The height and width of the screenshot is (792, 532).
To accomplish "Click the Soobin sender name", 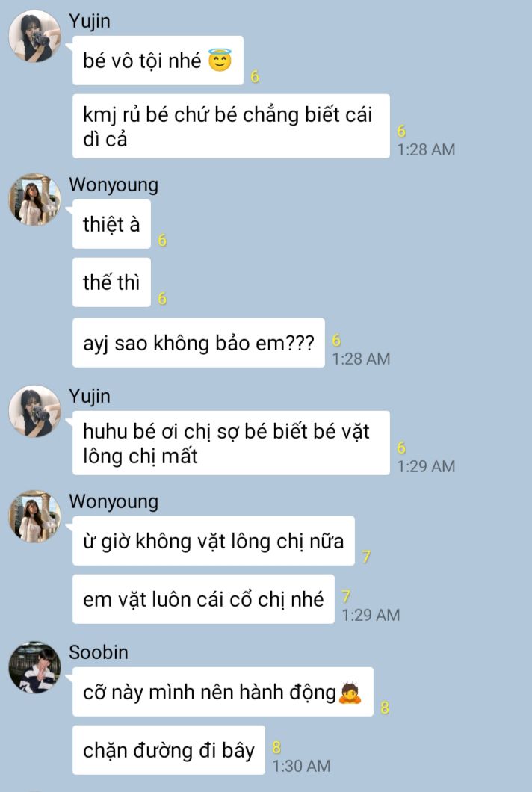I will (99, 652).
